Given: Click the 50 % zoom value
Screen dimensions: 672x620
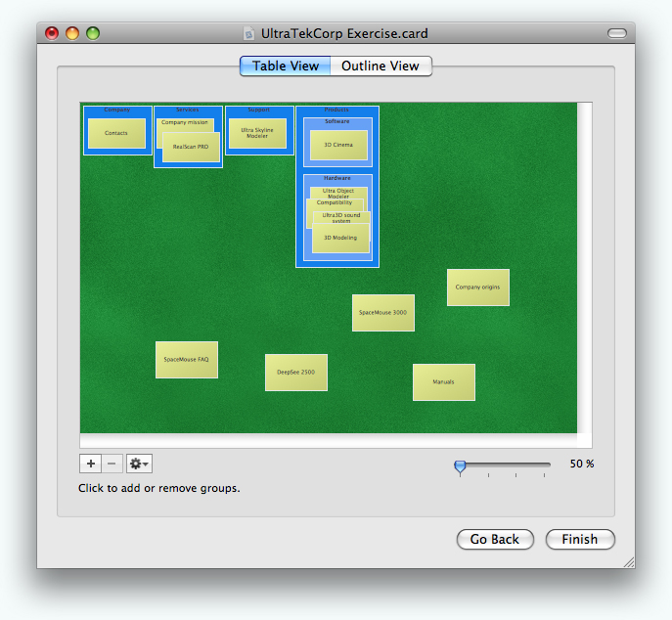Looking at the screenshot, I should coord(582,465).
